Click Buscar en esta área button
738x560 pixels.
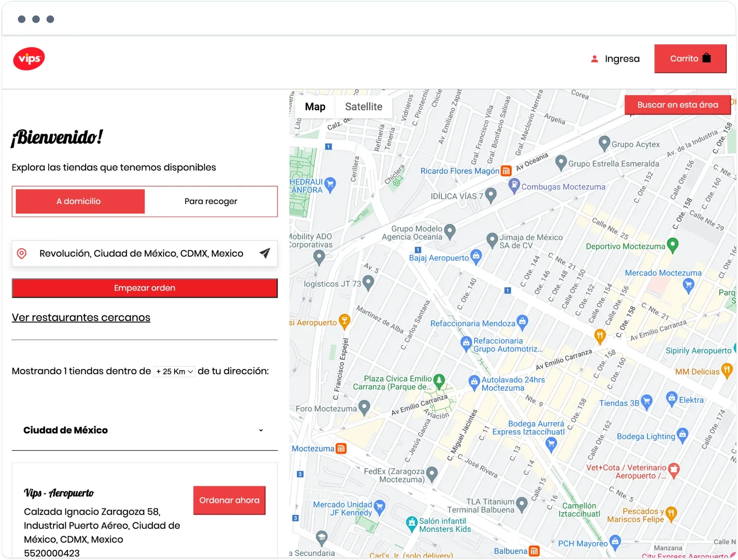(x=678, y=105)
